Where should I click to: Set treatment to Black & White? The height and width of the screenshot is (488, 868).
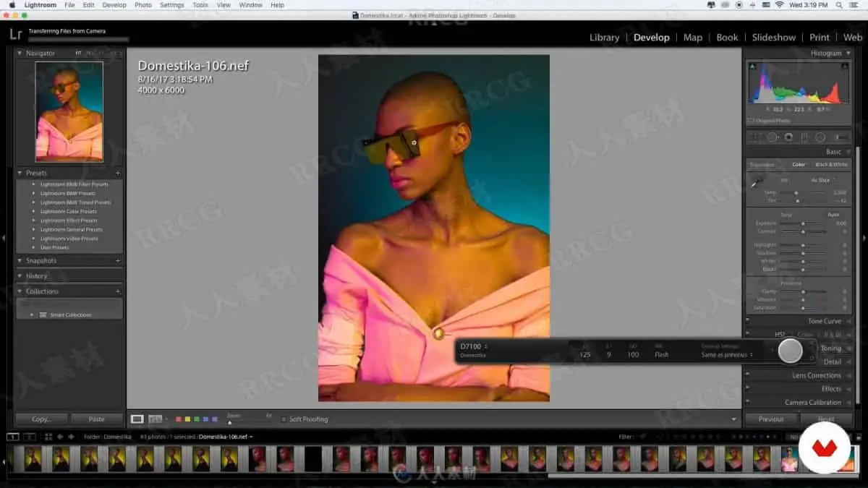click(x=831, y=164)
